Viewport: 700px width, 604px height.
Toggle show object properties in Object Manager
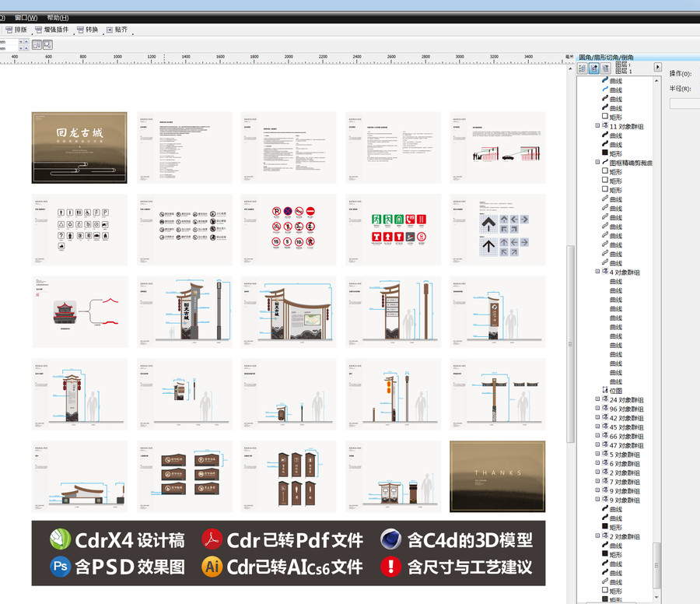coord(582,68)
